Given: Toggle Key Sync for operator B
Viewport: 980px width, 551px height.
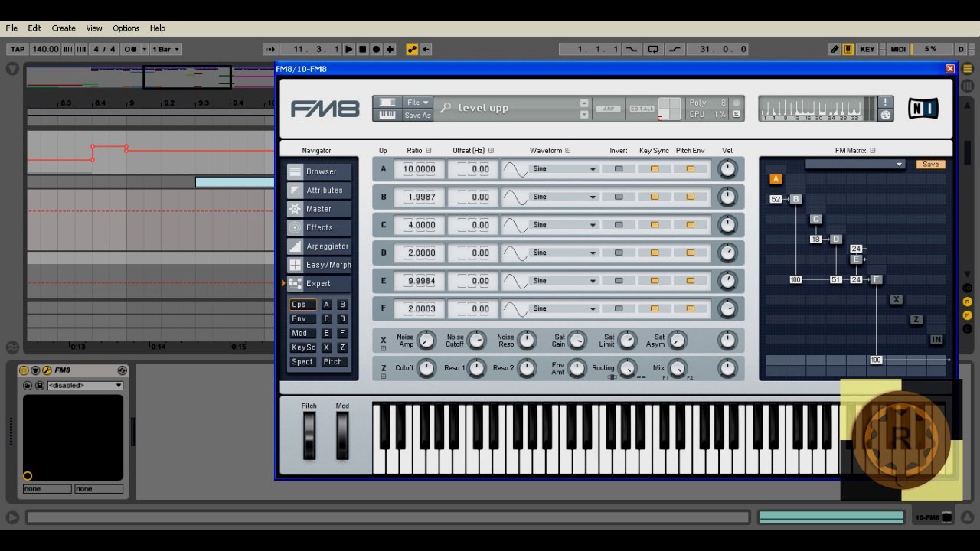Looking at the screenshot, I should coord(655,197).
